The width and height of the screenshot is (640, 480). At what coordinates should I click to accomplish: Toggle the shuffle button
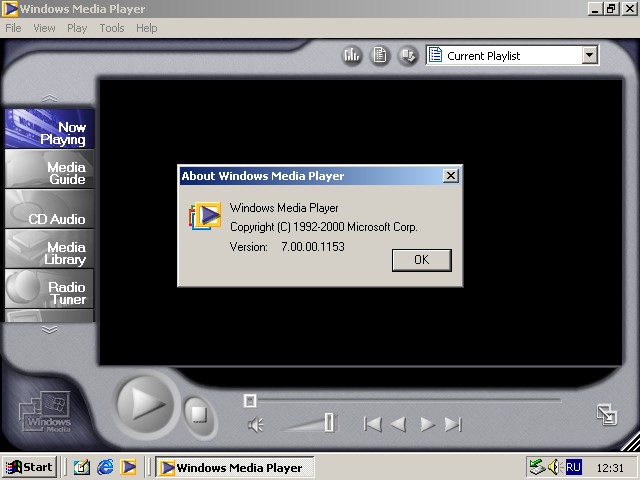[408, 56]
